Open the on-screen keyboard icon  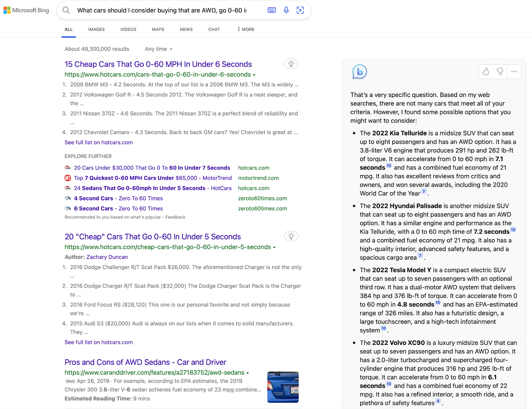[x=272, y=10]
